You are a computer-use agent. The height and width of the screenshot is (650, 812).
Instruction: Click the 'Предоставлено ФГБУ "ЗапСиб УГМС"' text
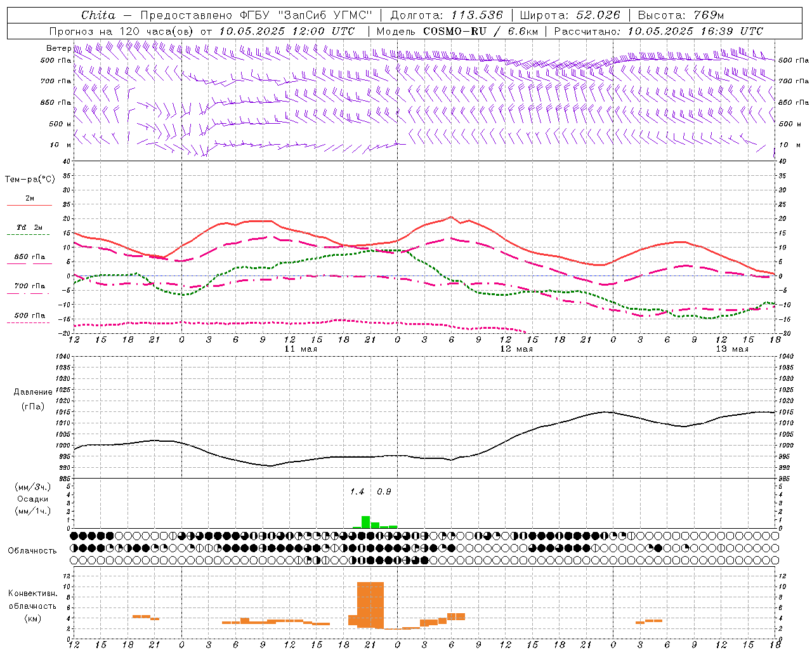click(256, 15)
